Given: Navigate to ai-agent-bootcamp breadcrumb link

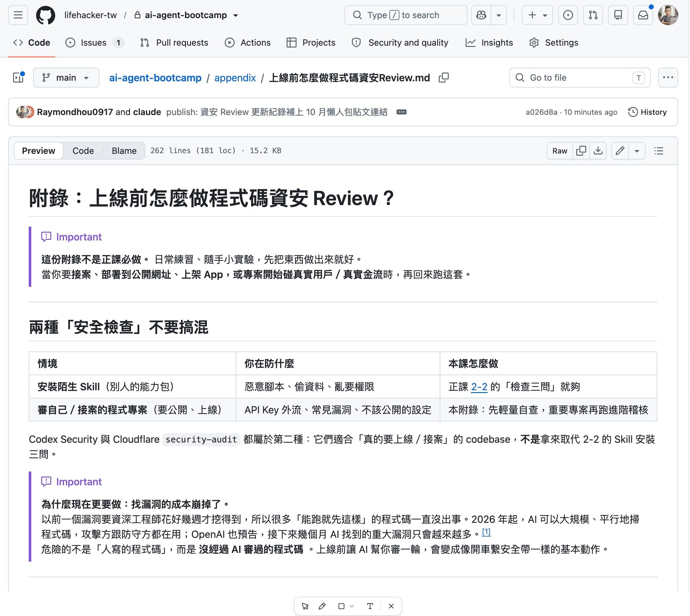Looking at the screenshot, I should tap(155, 78).
